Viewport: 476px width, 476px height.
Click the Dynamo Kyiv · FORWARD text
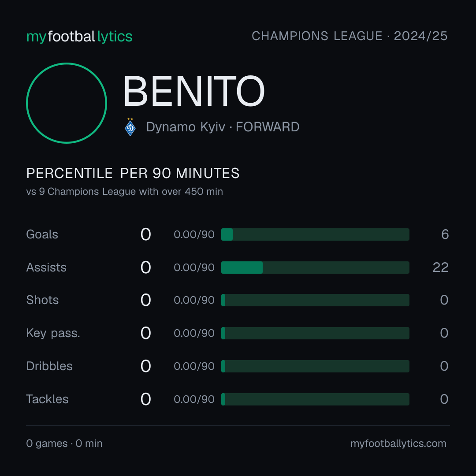coord(223,127)
